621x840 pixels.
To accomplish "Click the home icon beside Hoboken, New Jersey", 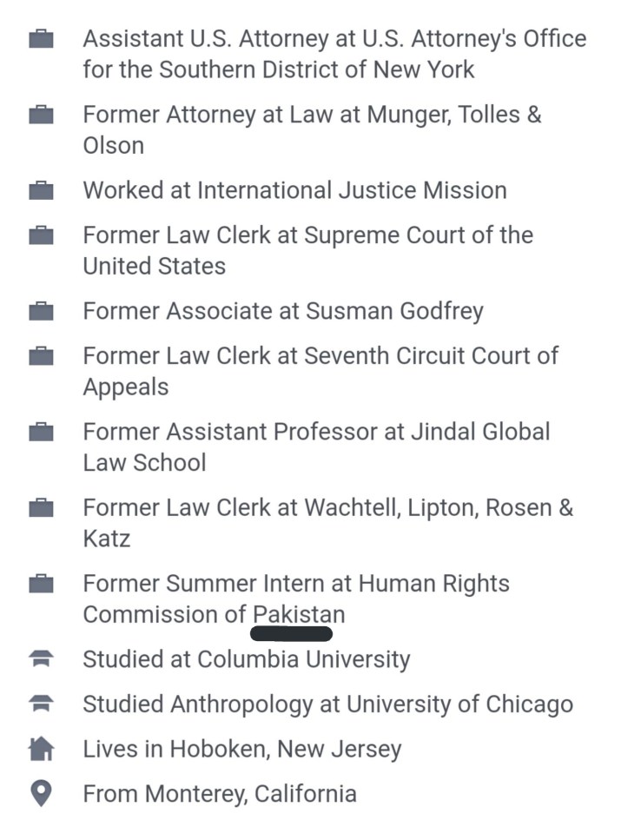I will click(x=41, y=750).
